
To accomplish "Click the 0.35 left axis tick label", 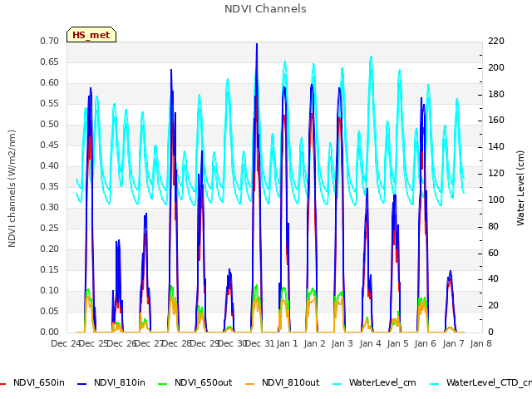I will (x=50, y=186).
